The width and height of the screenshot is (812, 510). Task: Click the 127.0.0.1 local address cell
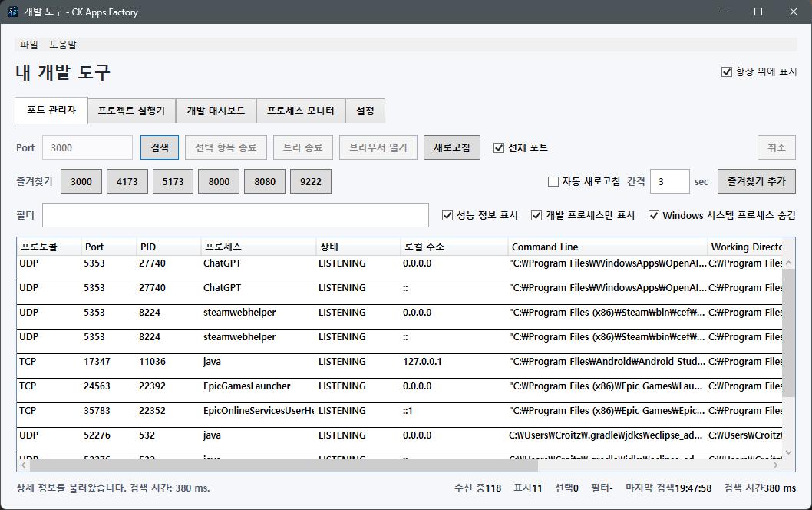(422, 361)
